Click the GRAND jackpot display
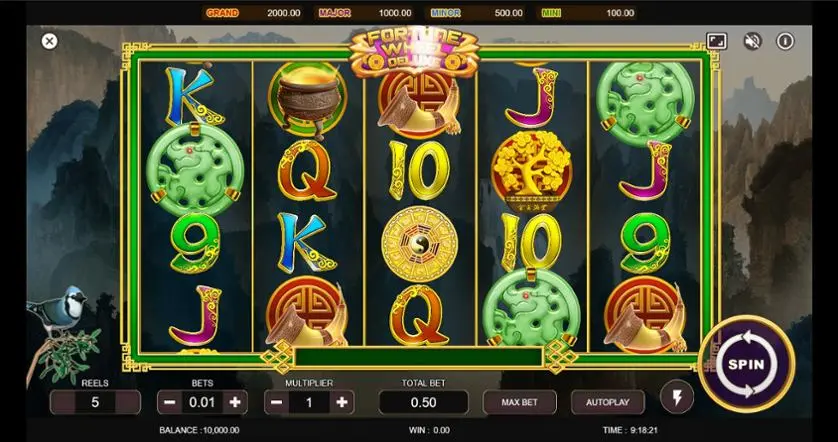The height and width of the screenshot is (442, 838). coord(253,13)
